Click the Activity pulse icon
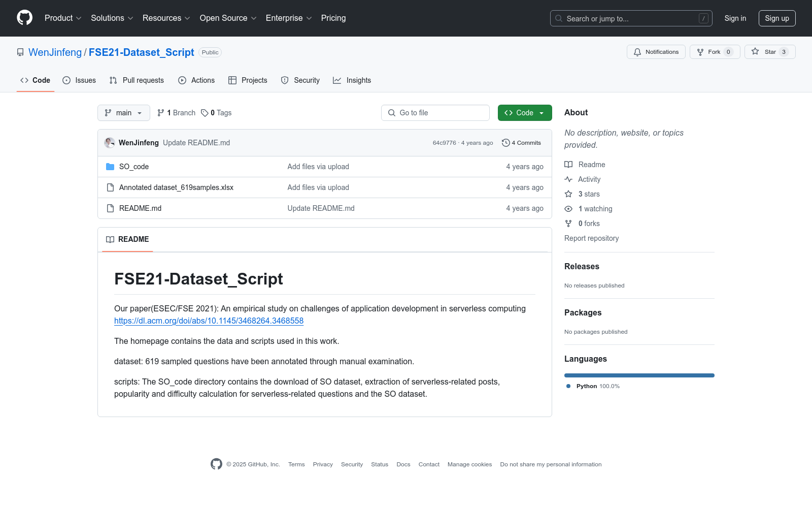The width and height of the screenshot is (812, 508). click(568, 179)
